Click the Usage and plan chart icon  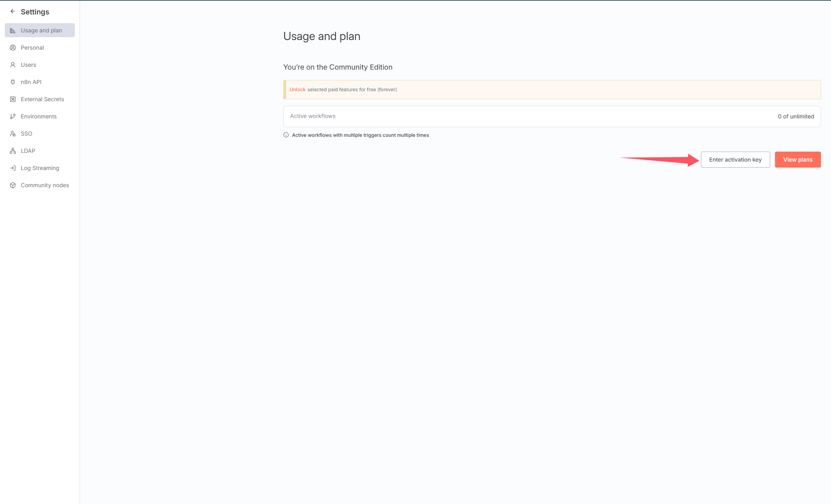13,30
